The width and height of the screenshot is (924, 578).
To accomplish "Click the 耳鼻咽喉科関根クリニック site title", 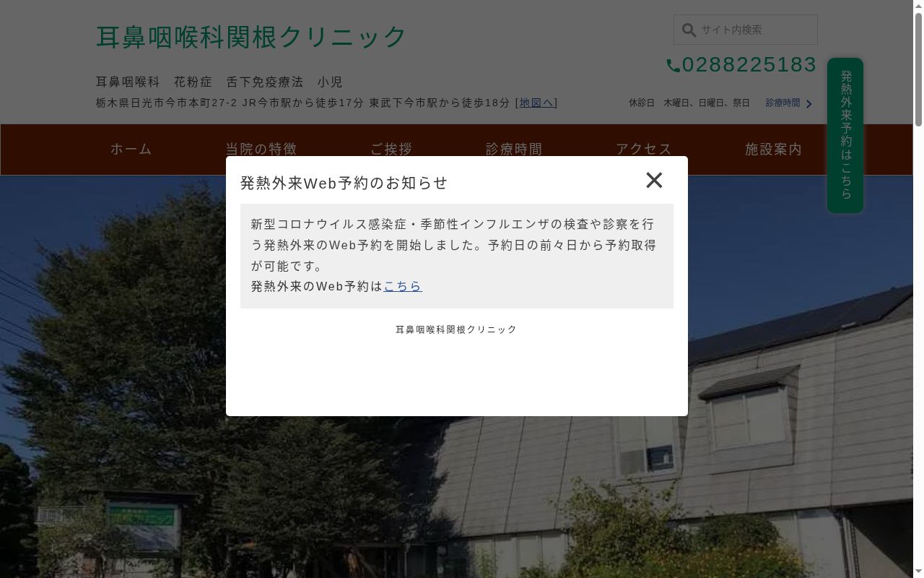I will point(251,37).
